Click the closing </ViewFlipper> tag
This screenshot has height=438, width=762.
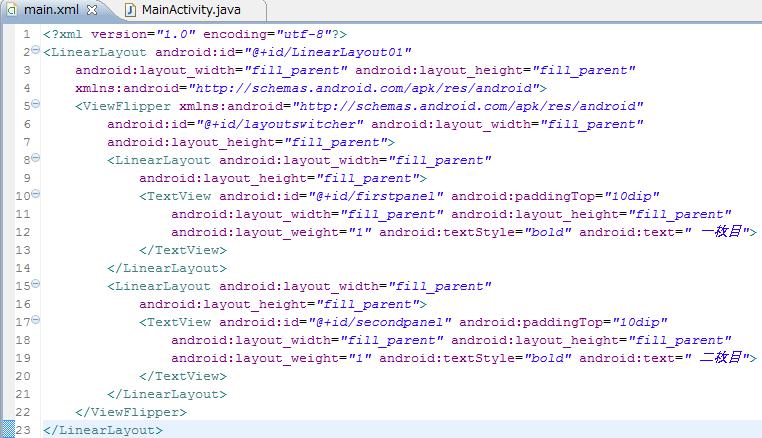pos(130,412)
